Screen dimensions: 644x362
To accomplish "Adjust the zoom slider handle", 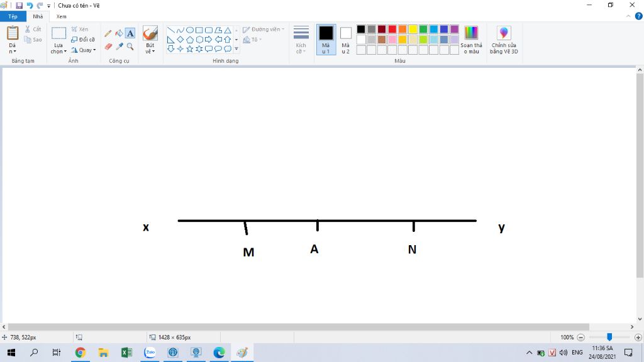I will pos(609,337).
